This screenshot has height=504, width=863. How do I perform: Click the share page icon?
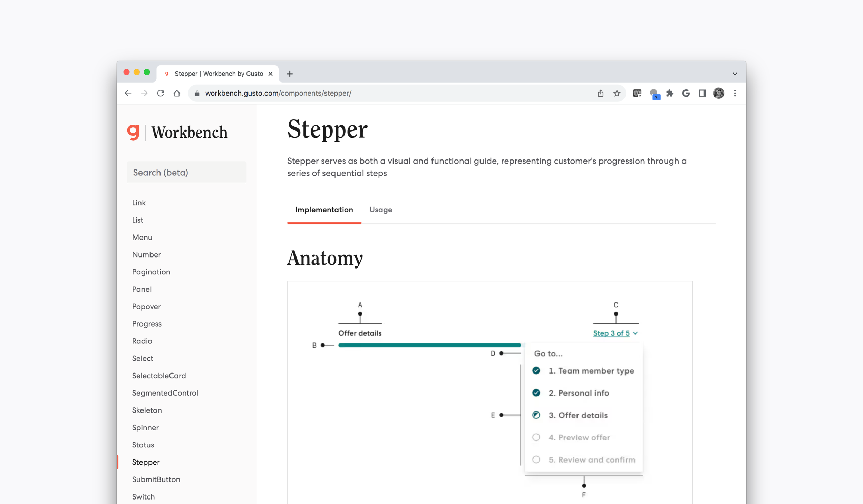click(x=601, y=93)
